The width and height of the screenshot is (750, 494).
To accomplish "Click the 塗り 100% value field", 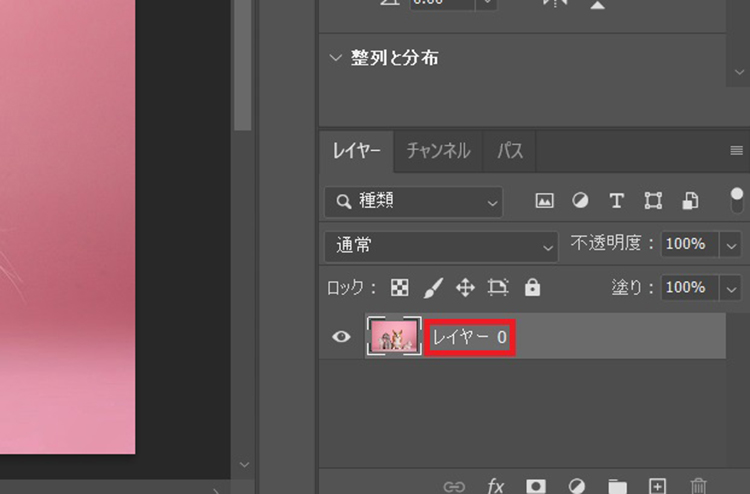I will pyautogui.click(x=690, y=288).
